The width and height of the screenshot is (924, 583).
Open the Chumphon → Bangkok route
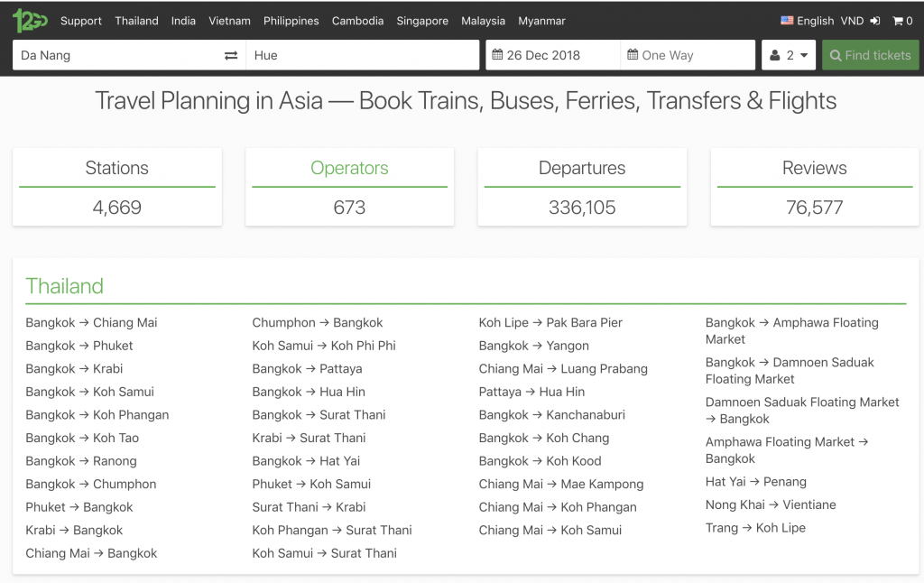(x=318, y=322)
